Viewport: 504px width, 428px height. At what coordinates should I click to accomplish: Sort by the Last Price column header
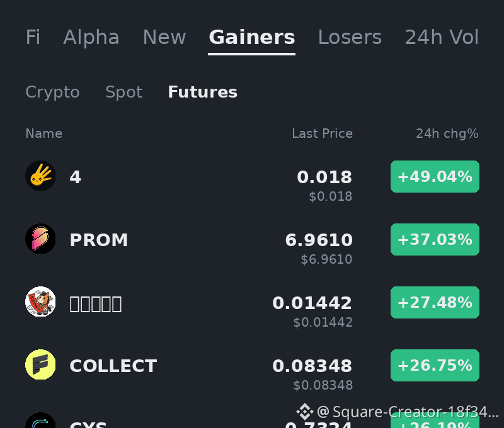(322, 133)
